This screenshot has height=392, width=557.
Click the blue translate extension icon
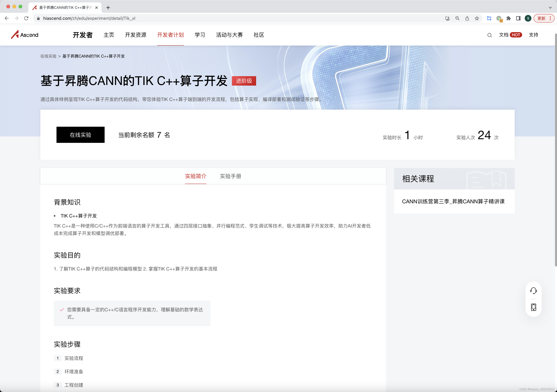[x=489, y=18]
